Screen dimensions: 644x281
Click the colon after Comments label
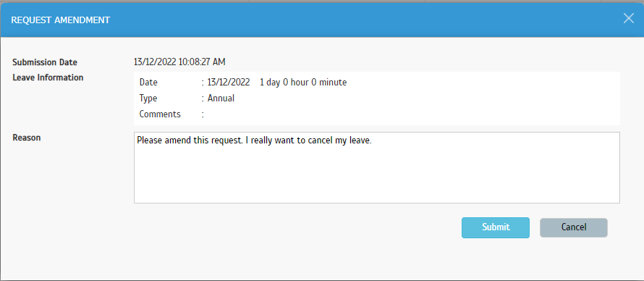tap(203, 114)
